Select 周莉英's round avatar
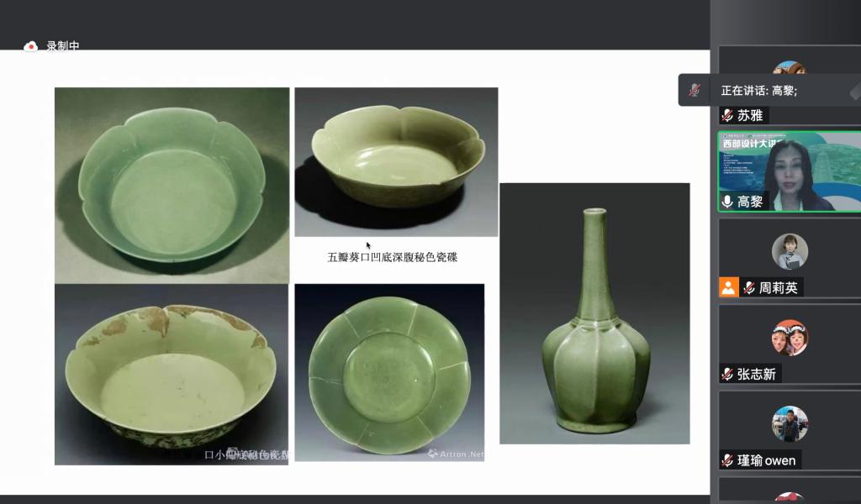This screenshot has width=861, height=504. [790, 251]
